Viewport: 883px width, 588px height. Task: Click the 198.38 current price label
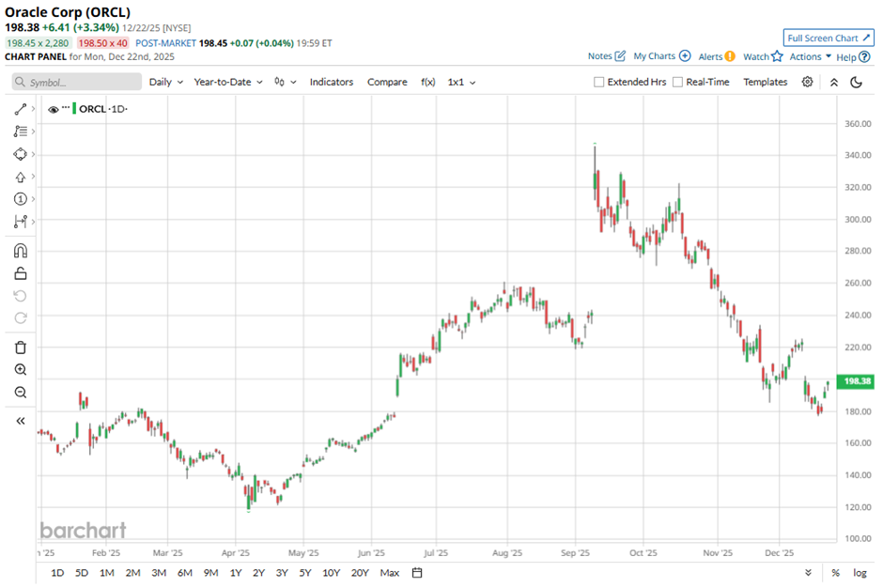click(x=856, y=381)
